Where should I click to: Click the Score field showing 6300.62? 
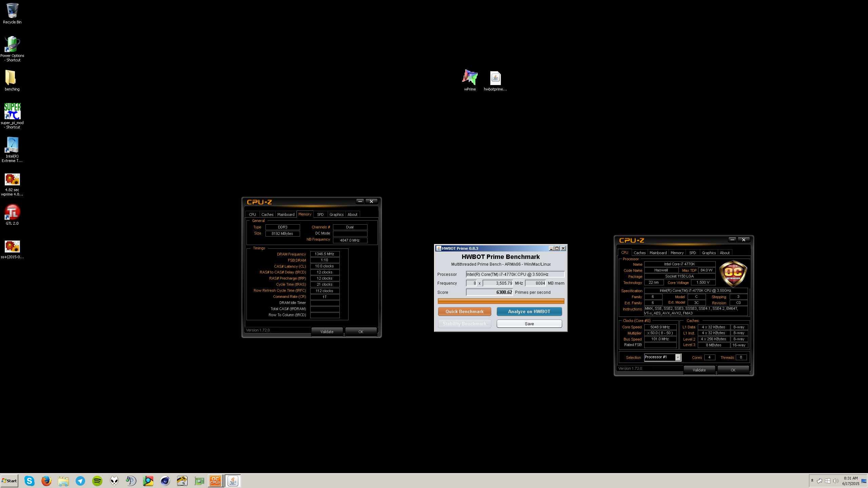[x=489, y=292]
